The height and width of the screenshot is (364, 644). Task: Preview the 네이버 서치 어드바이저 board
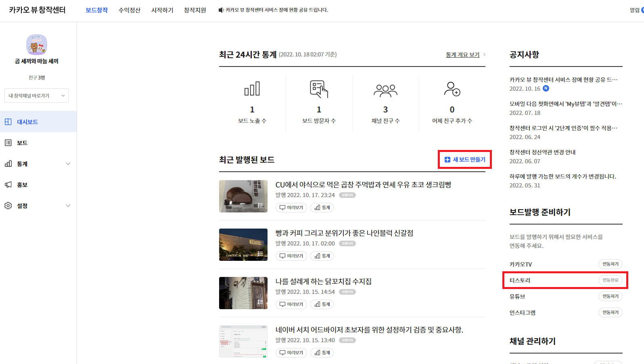point(291,353)
